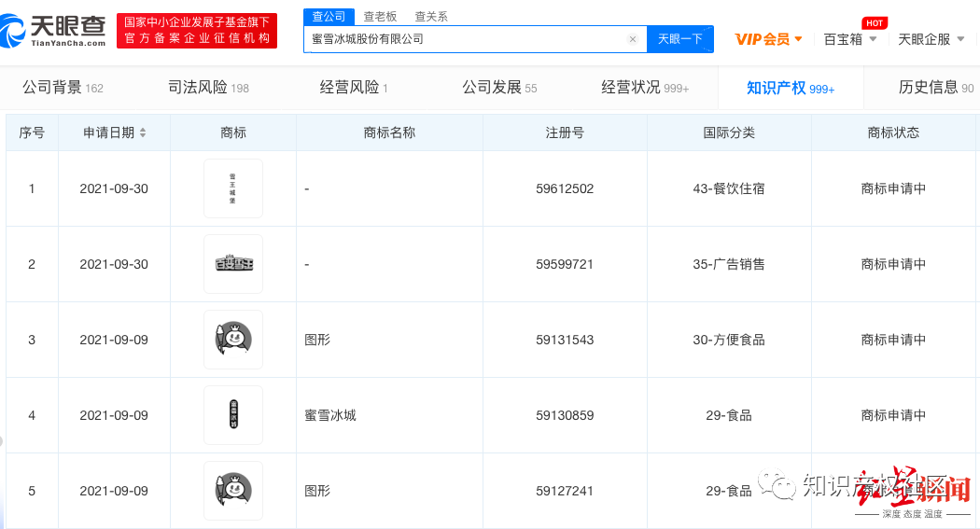Open trademark image in row 1
Image resolution: width=980 pixels, height=529 pixels.
(232, 188)
